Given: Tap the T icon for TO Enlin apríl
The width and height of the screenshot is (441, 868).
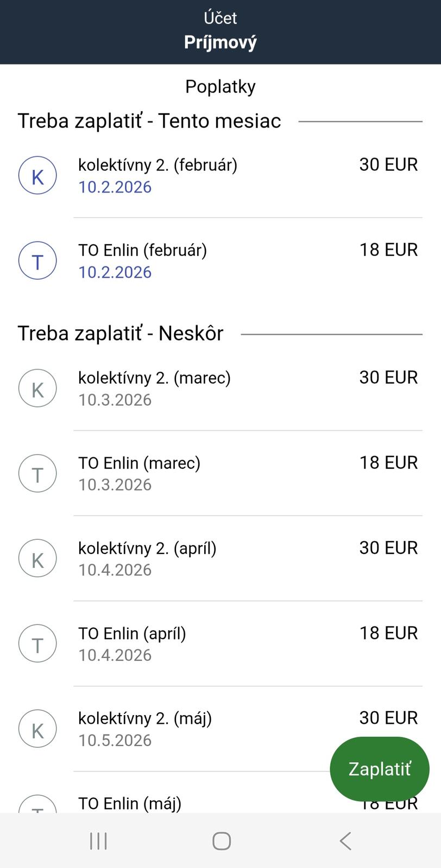Looking at the screenshot, I should coord(37,644).
